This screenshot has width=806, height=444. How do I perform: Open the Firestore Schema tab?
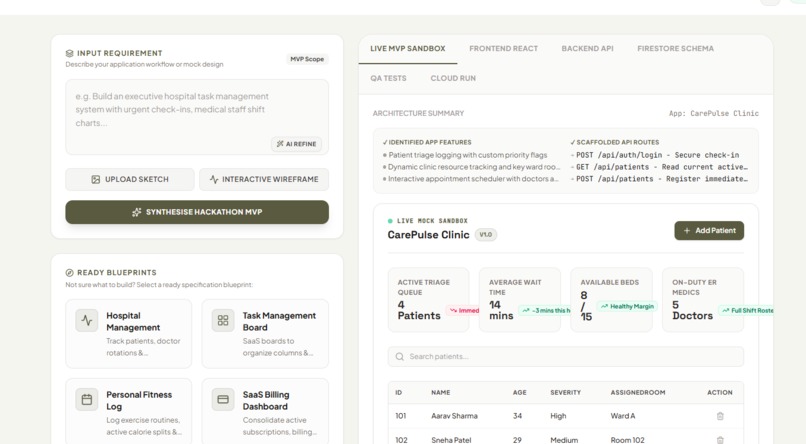tap(675, 48)
